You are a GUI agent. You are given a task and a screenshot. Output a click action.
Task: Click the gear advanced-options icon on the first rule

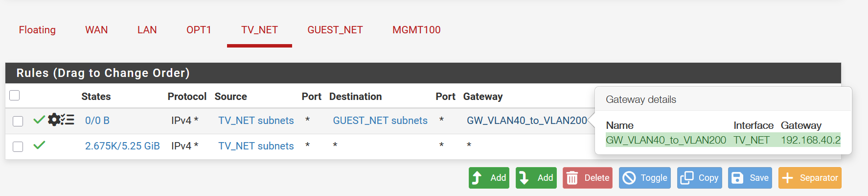pos(54,120)
